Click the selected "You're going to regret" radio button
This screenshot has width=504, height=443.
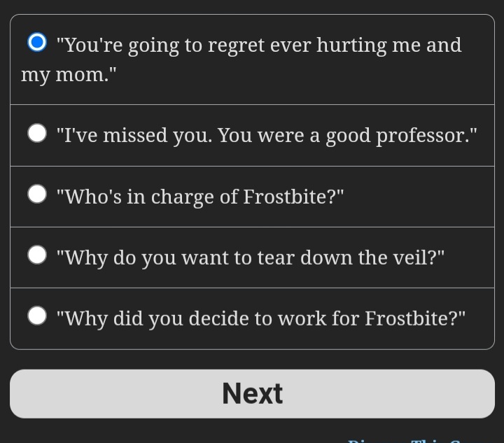pos(37,42)
